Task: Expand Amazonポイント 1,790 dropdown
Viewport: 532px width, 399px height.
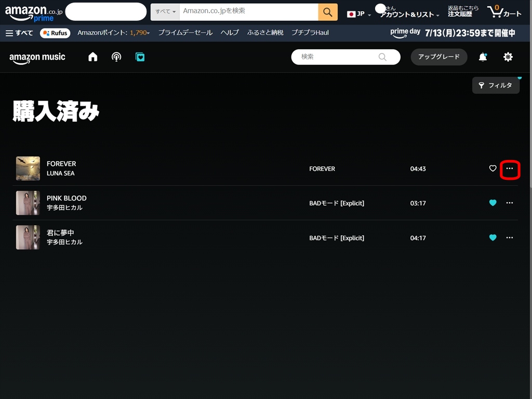Action: (114, 33)
